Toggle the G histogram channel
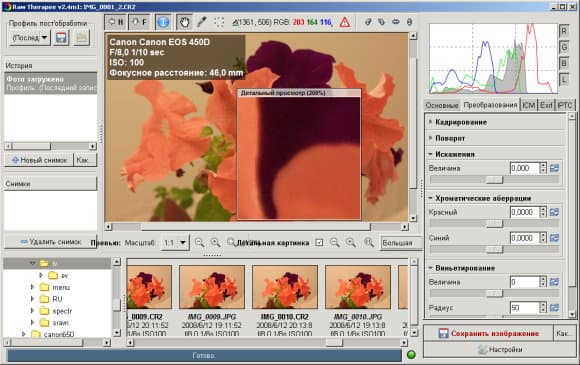This screenshot has height=365, width=580. pyautogui.click(x=564, y=47)
